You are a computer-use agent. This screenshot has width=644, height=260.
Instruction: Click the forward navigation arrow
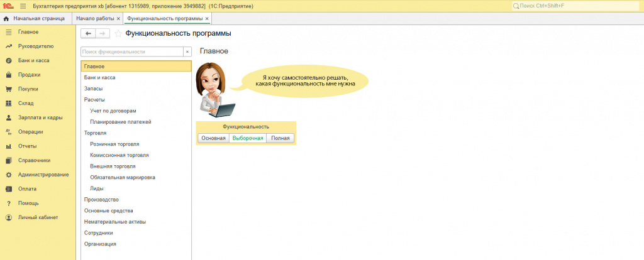103,34
